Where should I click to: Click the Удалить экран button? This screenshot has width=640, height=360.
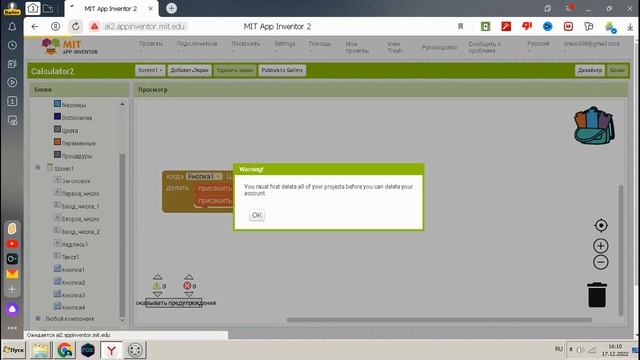point(235,70)
